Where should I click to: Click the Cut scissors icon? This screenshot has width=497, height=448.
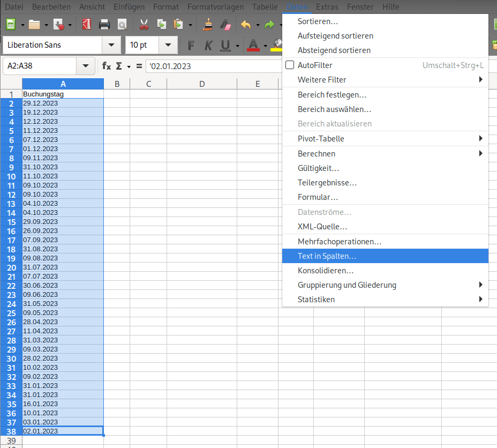point(144,25)
